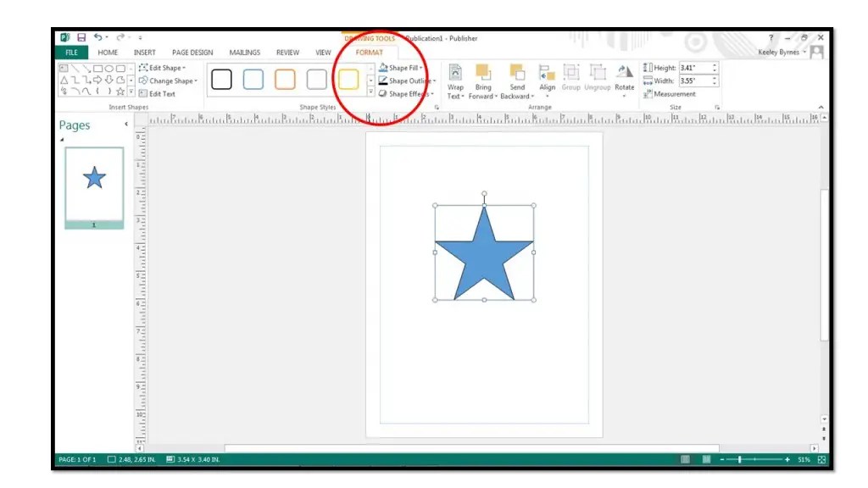The width and height of the screenshot is (868, 488).
Task: Select the orange outline shape style
Action: 283,79
